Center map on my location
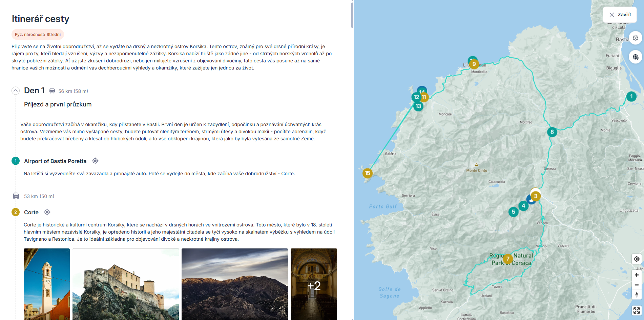 (637, 259)
